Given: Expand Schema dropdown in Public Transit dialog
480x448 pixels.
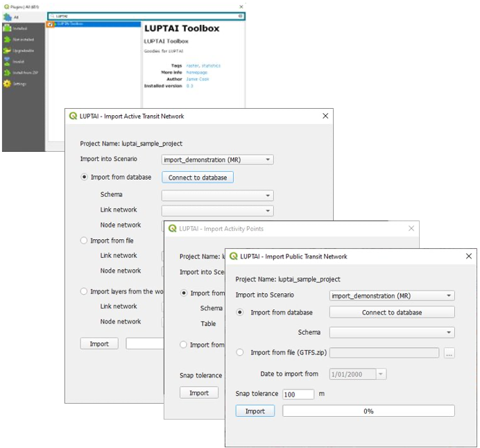Looking at the screenshot, I should 392,332.
